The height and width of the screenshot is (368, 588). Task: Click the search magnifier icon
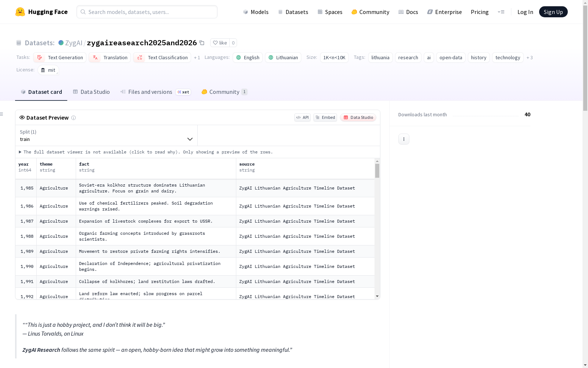[x=83, y=12]
